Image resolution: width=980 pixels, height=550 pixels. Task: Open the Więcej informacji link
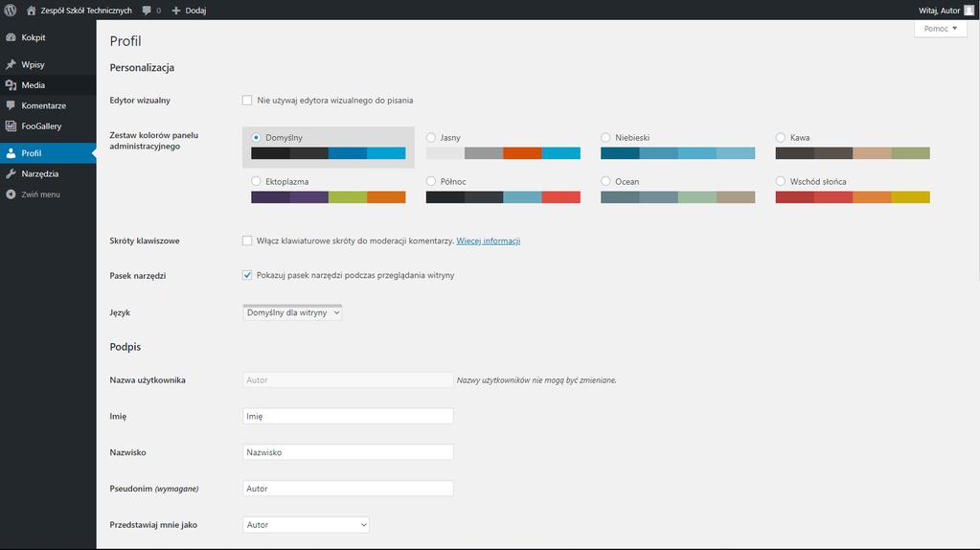(x=489, y=241)
